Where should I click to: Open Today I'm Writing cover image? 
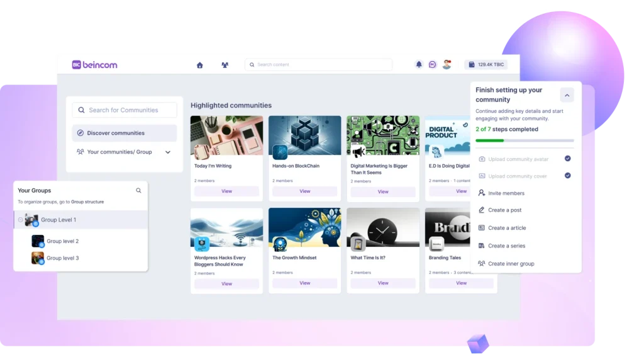(x=226, y=135)
